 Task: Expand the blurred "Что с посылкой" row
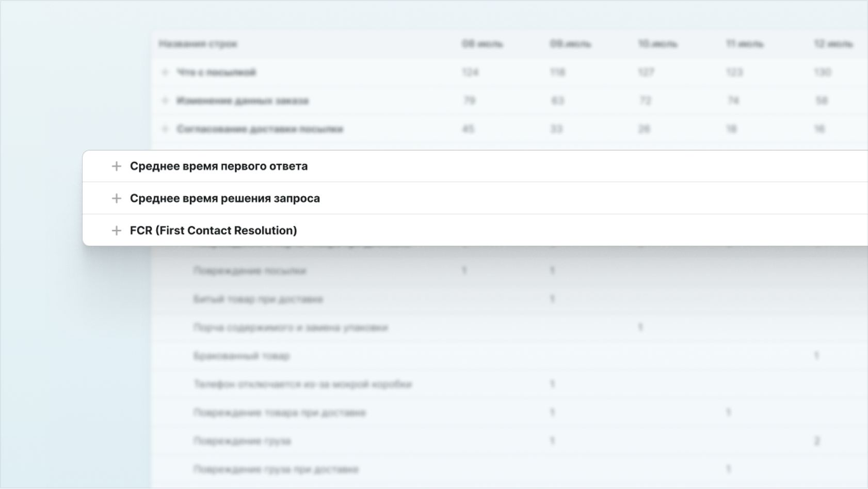click(165, 72)
